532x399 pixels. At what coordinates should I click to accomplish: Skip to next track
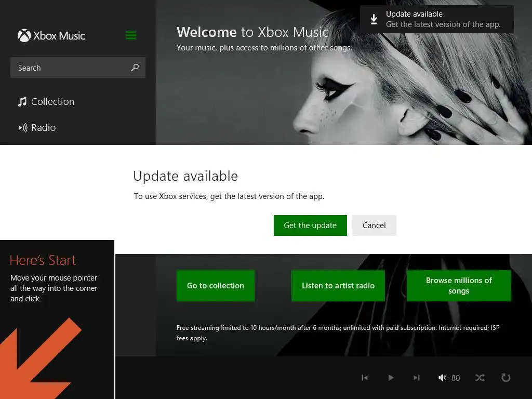[x=417, y=378]
